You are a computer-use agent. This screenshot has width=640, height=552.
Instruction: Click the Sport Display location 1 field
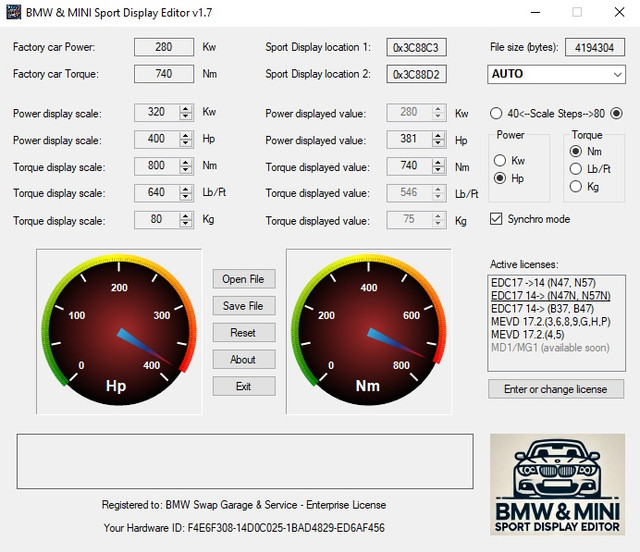pyautogui.click(x=416, y=47)
